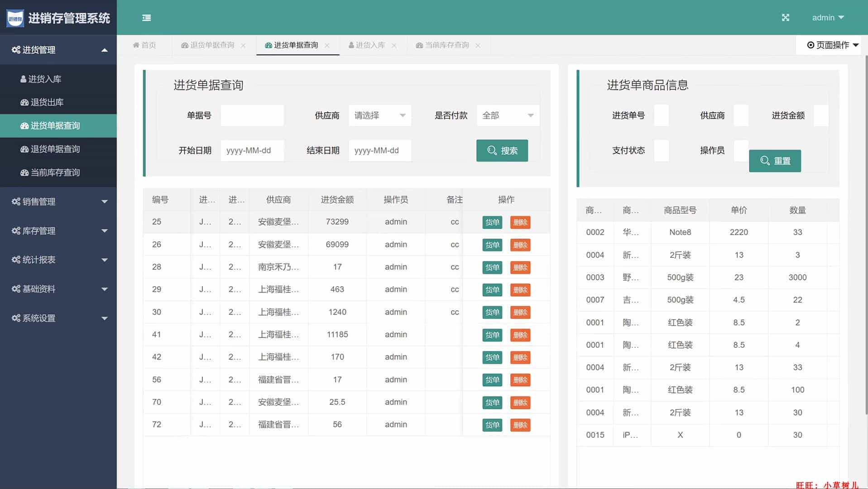Viewport: 868px width, 489px height.
Task: Close the 进货入库 tab
Action: (394, 46)
